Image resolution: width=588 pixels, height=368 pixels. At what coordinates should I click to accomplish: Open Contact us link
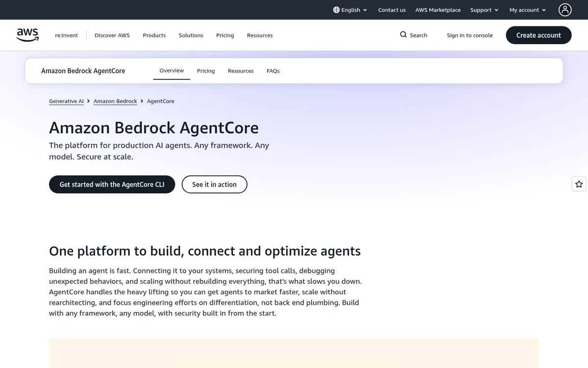tap(392, 10)
